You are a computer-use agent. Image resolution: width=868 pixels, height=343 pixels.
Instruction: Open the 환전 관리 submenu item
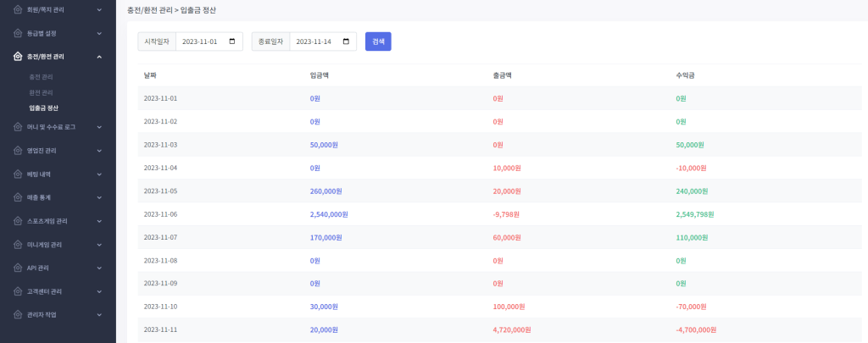(41, 92)
